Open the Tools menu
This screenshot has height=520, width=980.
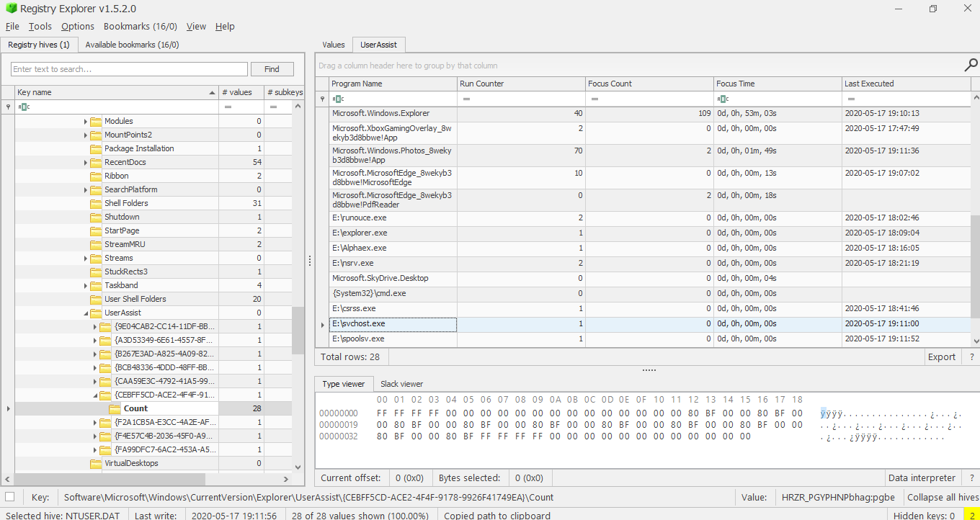point(40,27)
